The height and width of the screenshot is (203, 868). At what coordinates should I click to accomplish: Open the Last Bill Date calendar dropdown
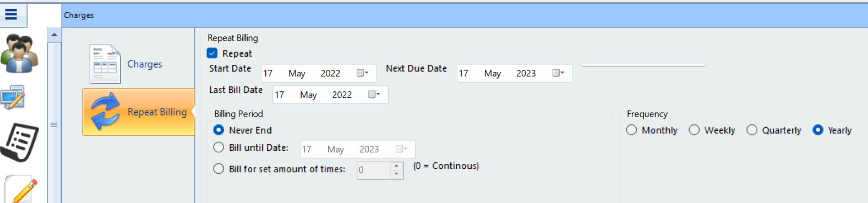[x=374, y=95]
